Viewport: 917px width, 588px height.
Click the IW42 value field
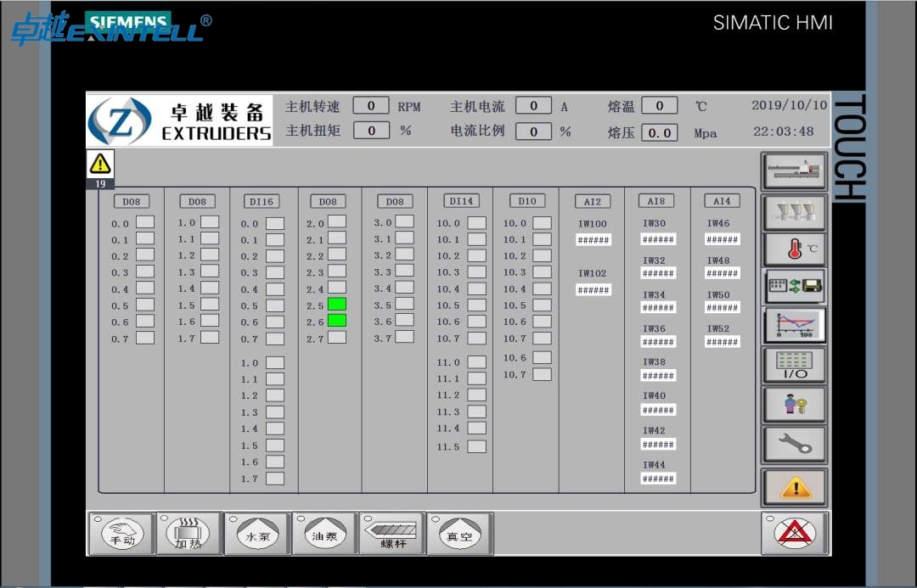coord(658,445)
